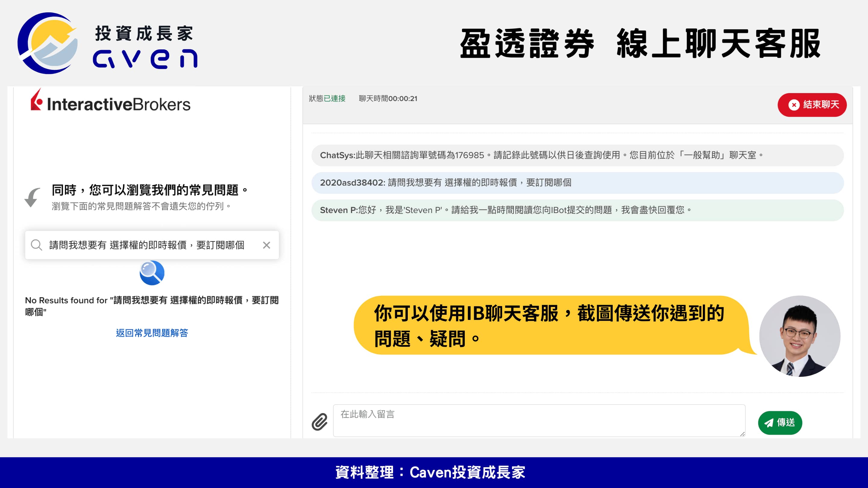
Task: Click the presenter's round portrait photo
Action: pyautogui.click(x=800, y=336)
